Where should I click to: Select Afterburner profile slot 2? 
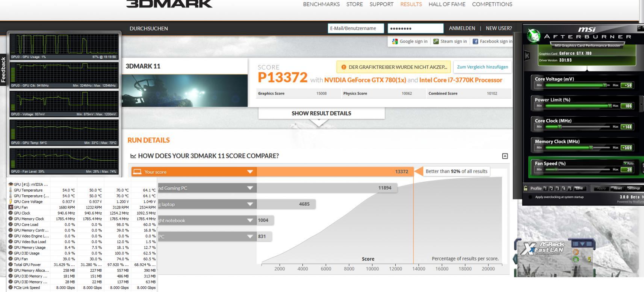click(552, 188)
